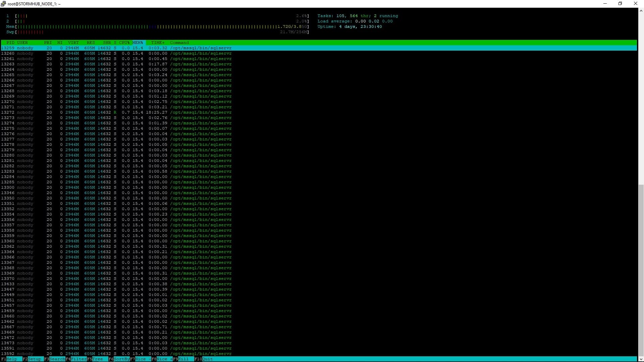Image resolution: width=644 pixels, height=362 pixels.
Task: Activate F3 Search in htop footer
Action: (x=55, y=359)
